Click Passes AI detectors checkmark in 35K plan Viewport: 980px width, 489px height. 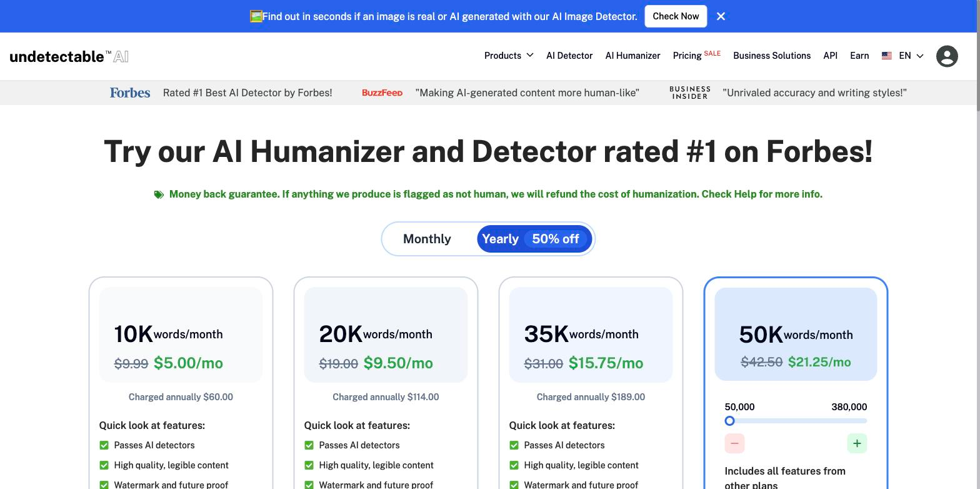click(514, 445)
